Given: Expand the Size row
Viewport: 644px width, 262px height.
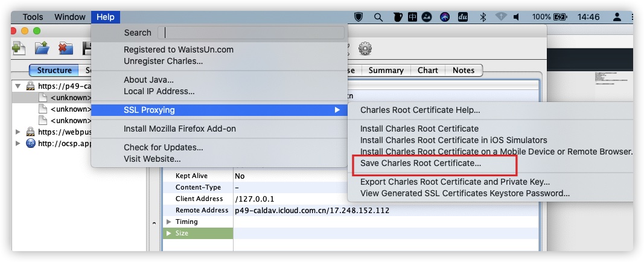Looking at the screenshot, I should 169,233.
